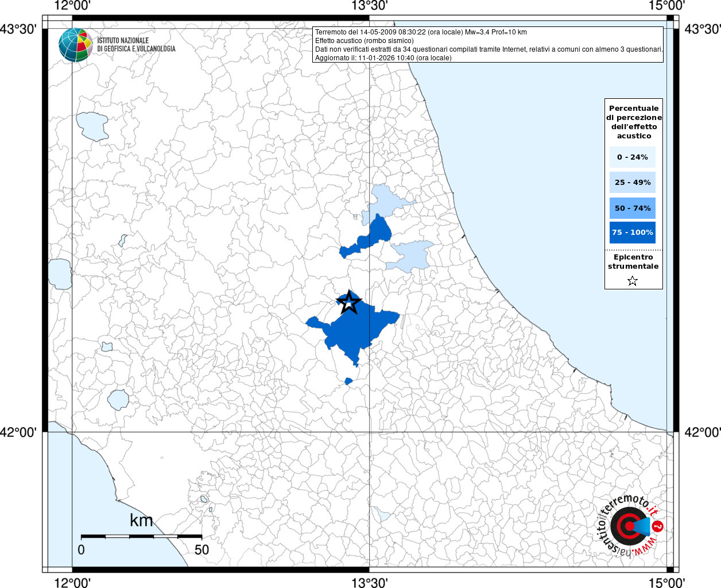Click the 'Aggiornato il: 11-01-2026' line
The height and width of the screenshot is (588, 721).
383,58
